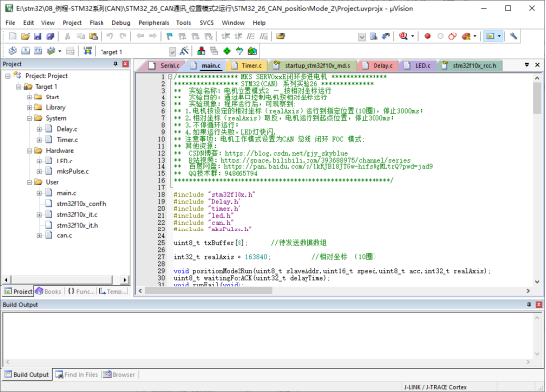This screenshot has height=392, width=546.
Task: Open the Peripherals menu
Action: coord(154,23)
